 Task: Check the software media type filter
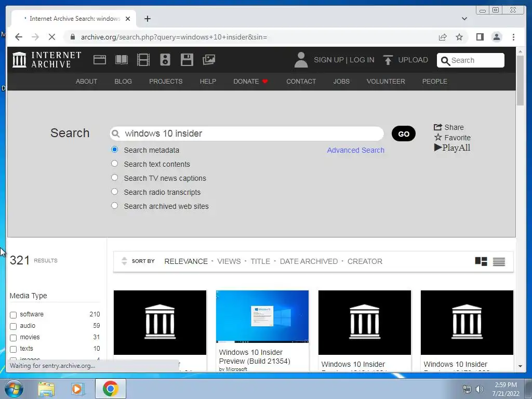coord(13,315)
